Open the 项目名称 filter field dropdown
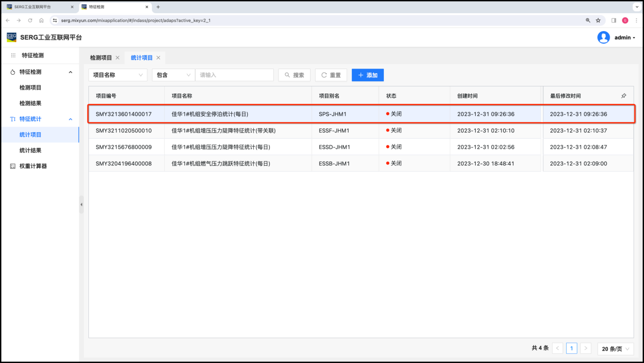The width and height of the screenshot is (644, 363). click(x=118, y=75)
